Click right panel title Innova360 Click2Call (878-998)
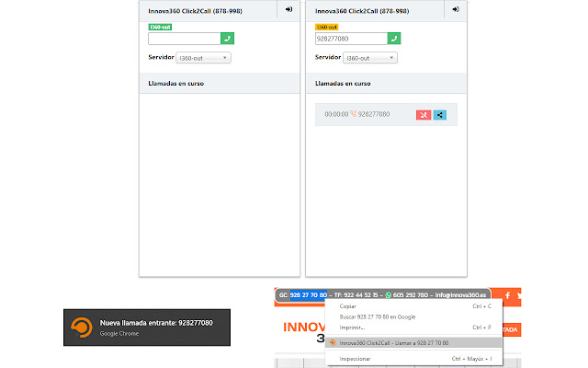Viewport: 588px width, 368px height. (x=362, y=11)
